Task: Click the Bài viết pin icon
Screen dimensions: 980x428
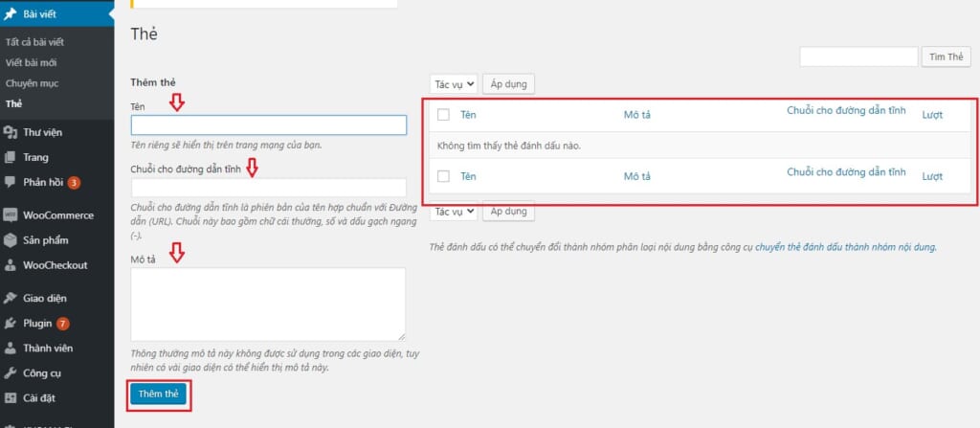Action: click(10, 13)
